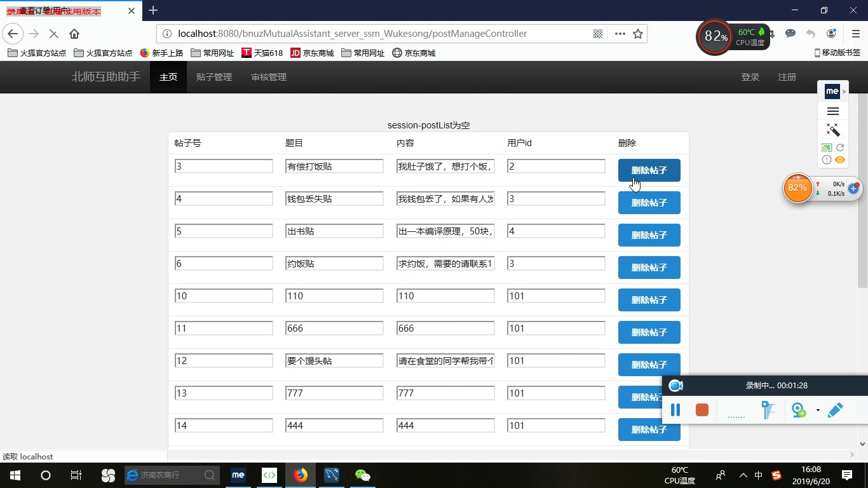Viewport: 868px width, 488px height.
Task: Go to the 主页 nav tab
Action: click(x=168, y=77)
